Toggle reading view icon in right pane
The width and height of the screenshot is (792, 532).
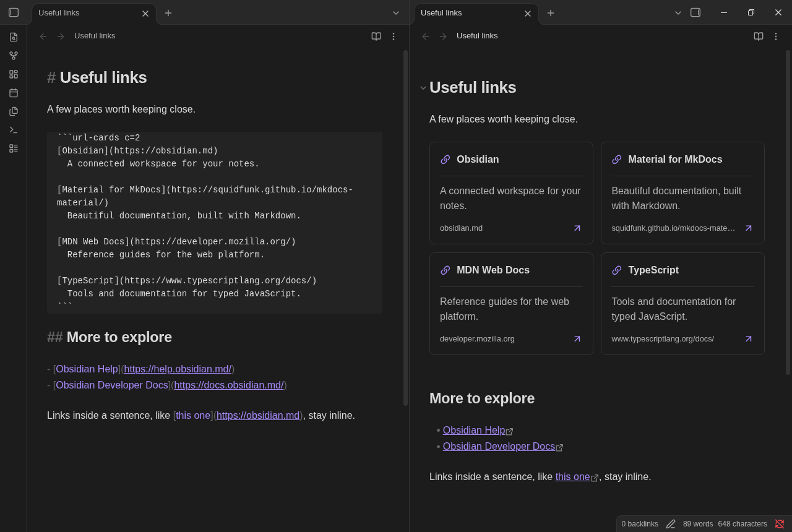click(x=759, y=36)
